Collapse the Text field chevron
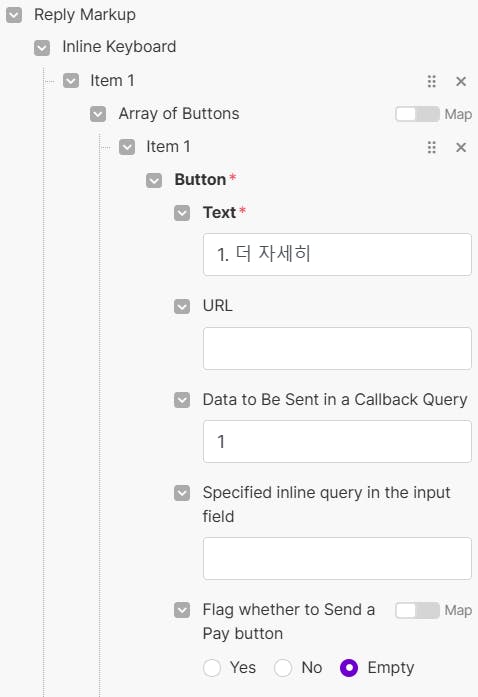This screenshot has width=478, height=697. coord(182,213)
